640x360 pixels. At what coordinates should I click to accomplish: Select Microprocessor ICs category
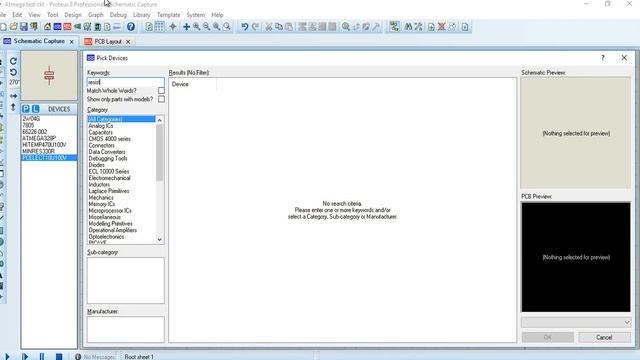(110, 211)
